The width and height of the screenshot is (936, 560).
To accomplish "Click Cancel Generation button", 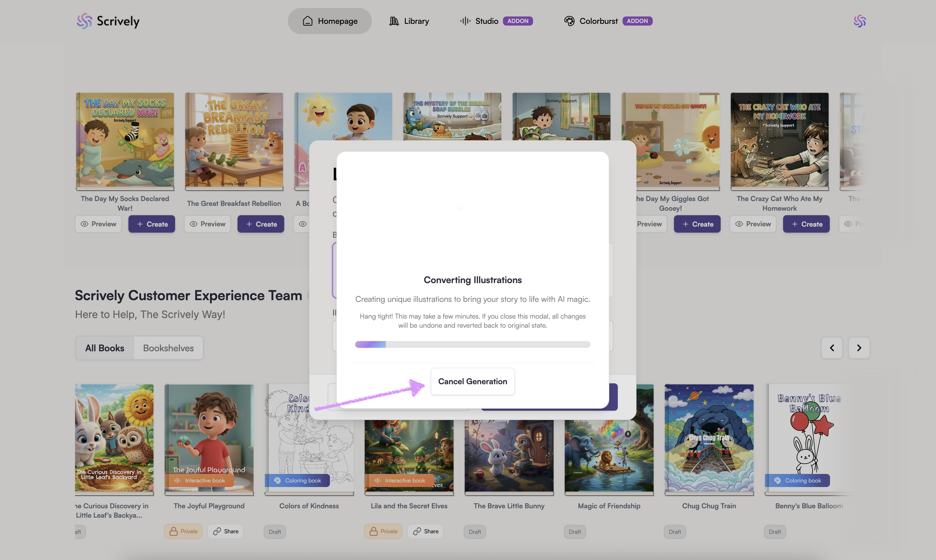I will pyautogui.click(x=472, y=381).
